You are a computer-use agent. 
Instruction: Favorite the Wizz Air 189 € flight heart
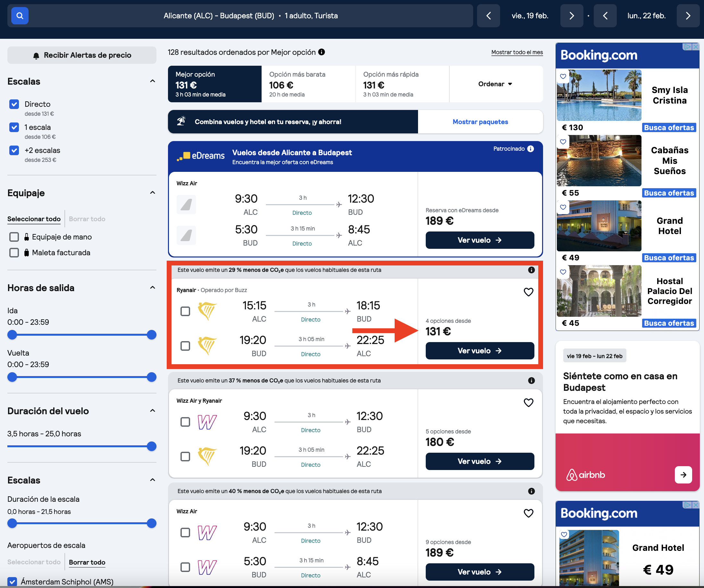click(x=528, y=513)
